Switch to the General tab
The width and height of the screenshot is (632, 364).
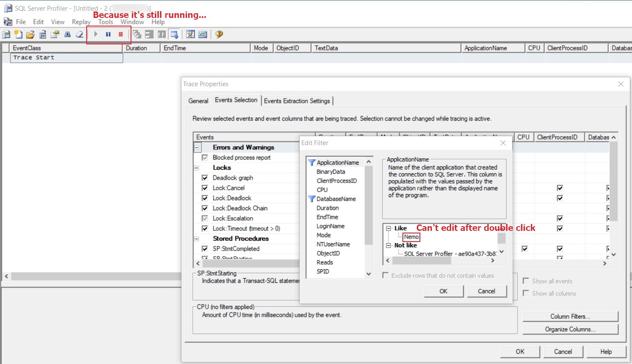(198, 101)
